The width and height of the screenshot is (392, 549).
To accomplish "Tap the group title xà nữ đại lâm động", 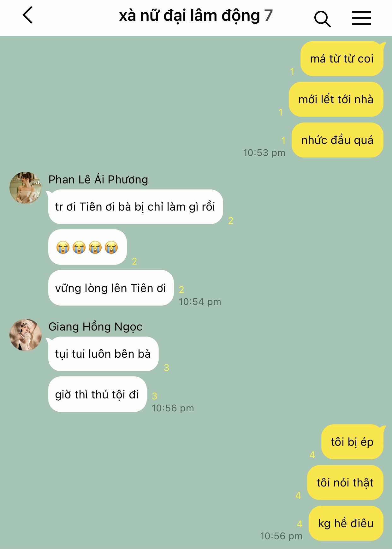I will click(x=189, y=15).
